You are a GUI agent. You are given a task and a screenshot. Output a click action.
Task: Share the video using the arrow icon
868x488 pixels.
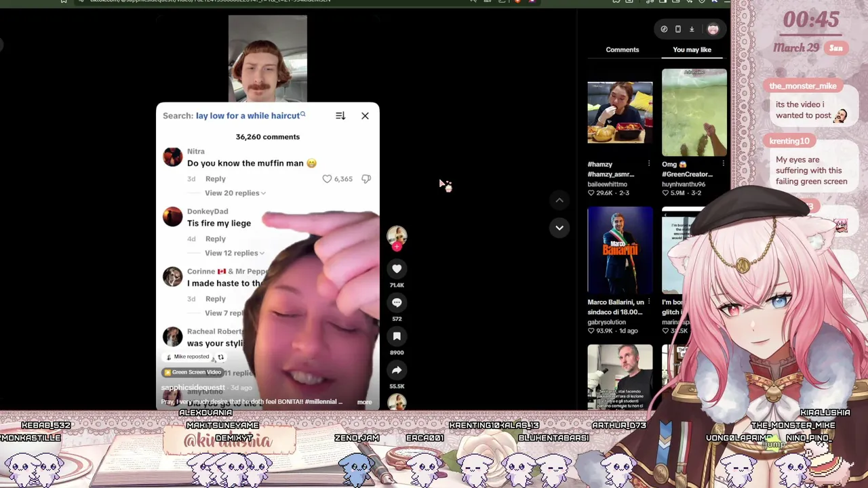(x=397, y=370)
